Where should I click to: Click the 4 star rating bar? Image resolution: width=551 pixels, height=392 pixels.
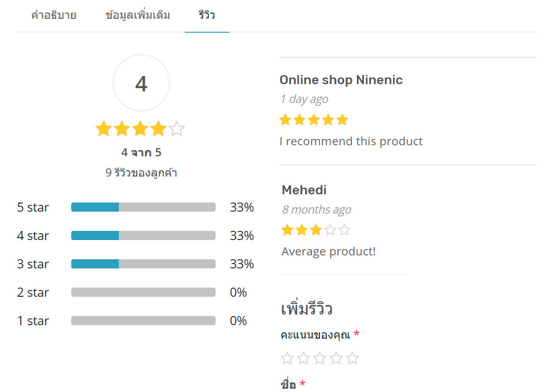143,235
